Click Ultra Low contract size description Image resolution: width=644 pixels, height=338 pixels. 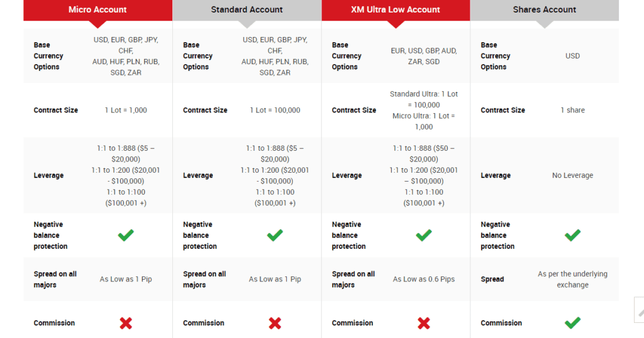pyautogui.click(x=423, y=110)
